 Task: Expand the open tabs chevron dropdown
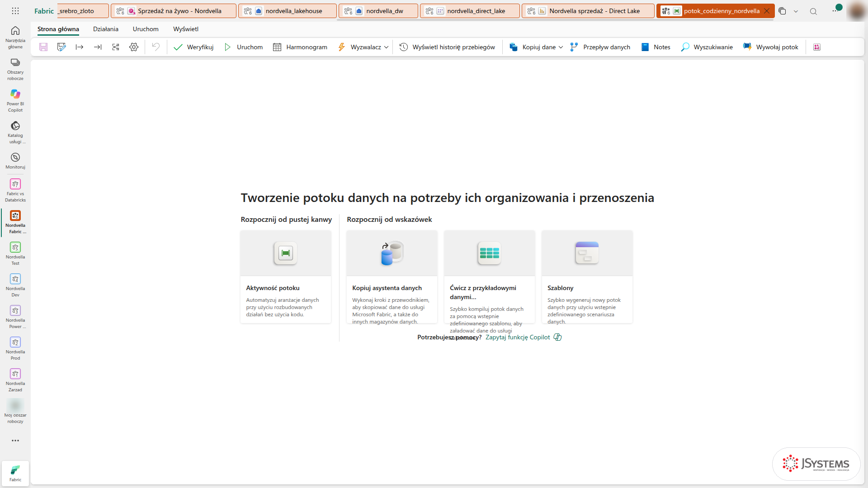(796, 11)
